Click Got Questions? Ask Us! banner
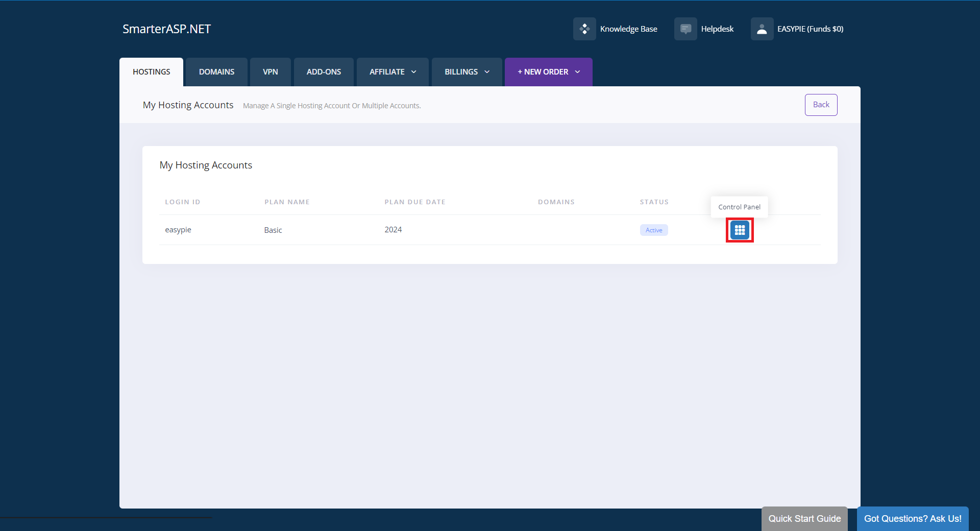Viewport: 980px width, 531px height. point(913,518)
